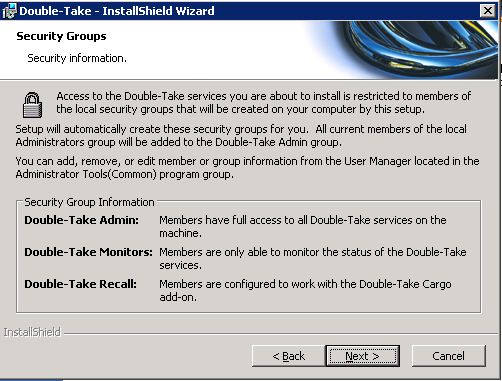
Task: Click the User Manager instructions paragraph
Action: tap(247, 168)
